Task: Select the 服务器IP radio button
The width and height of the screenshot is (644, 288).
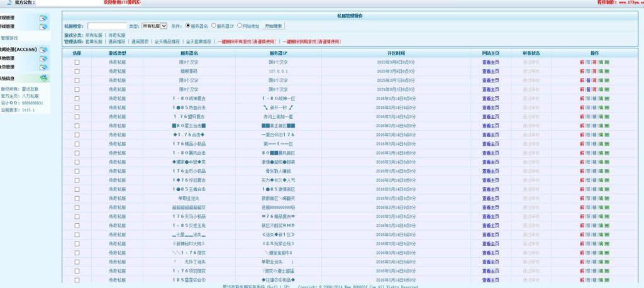Action: (x=214, y=26)
